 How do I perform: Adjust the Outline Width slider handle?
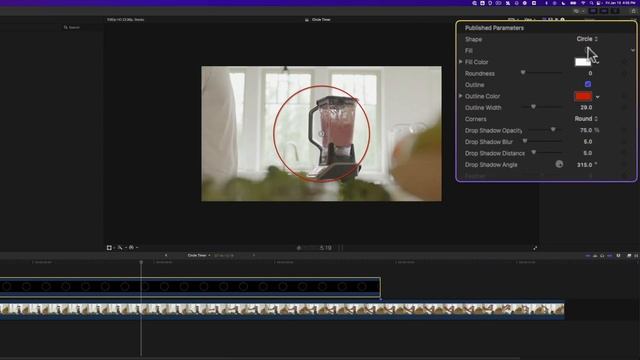pos(533,107)
